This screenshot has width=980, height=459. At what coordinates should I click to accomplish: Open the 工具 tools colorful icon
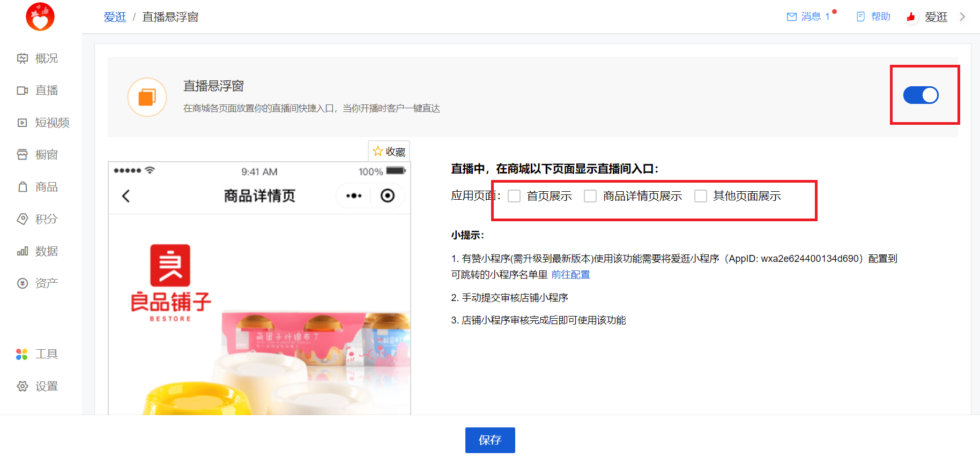[x=22, y=354]
